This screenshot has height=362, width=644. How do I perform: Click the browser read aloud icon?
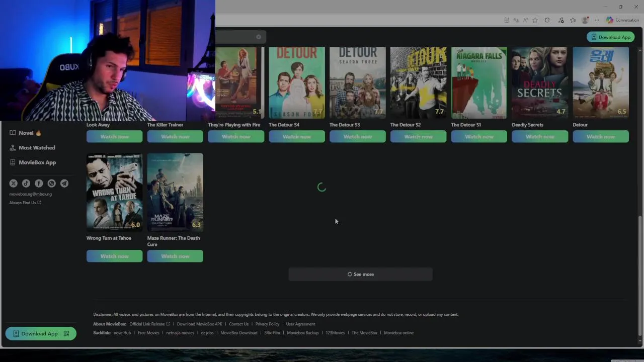[525, 20]
